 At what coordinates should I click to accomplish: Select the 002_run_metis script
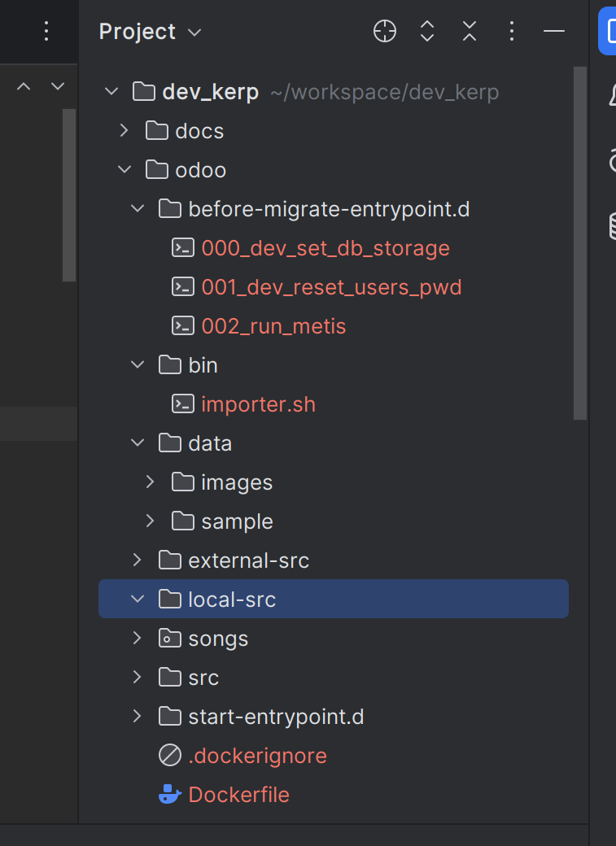click(x=273, y=326)
